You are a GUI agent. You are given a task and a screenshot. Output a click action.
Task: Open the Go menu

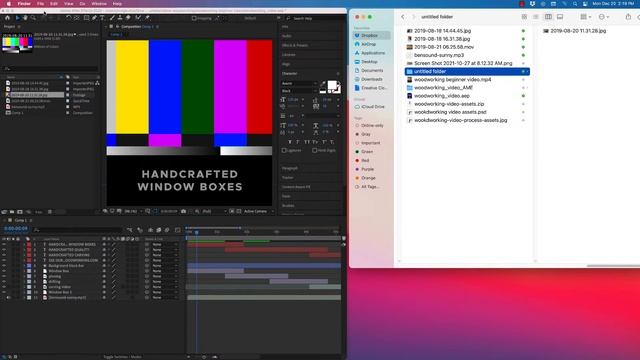pos(82,4)
